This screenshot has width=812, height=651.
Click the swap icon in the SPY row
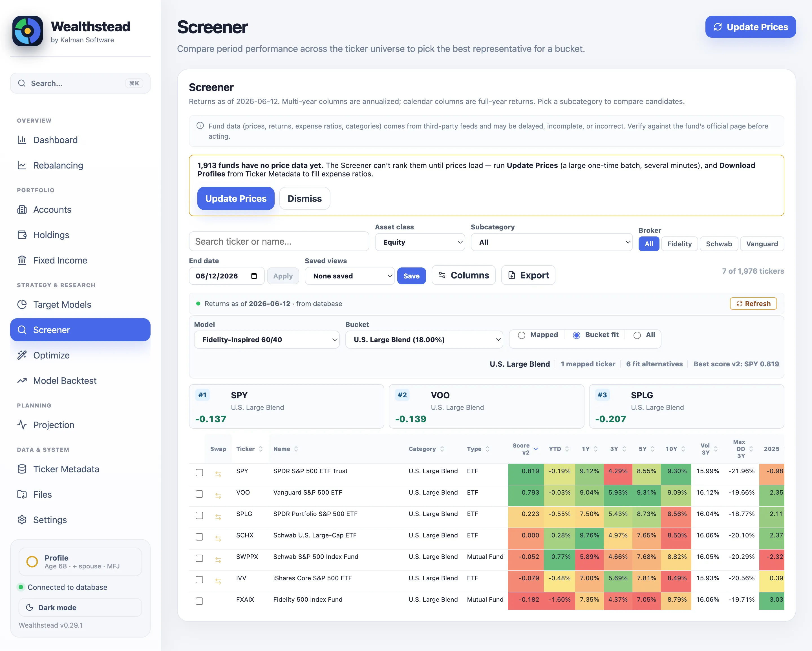tap(218, 474)
